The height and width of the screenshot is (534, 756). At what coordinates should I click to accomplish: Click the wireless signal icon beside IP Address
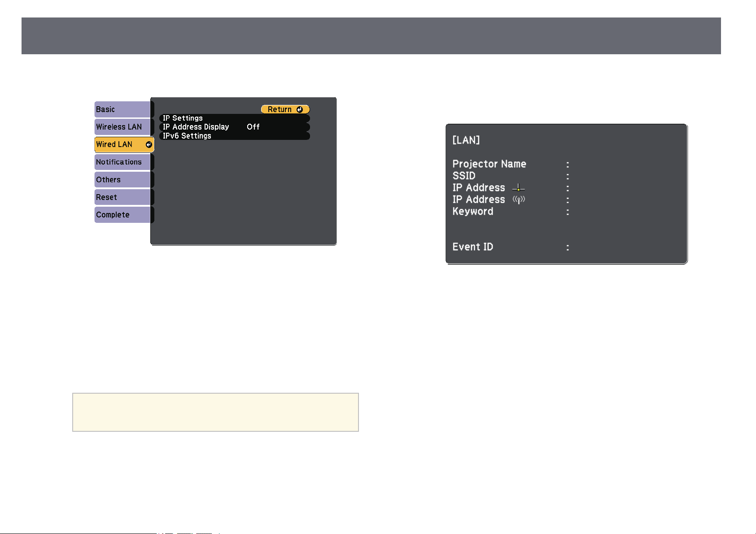click(x=519, y=200)
